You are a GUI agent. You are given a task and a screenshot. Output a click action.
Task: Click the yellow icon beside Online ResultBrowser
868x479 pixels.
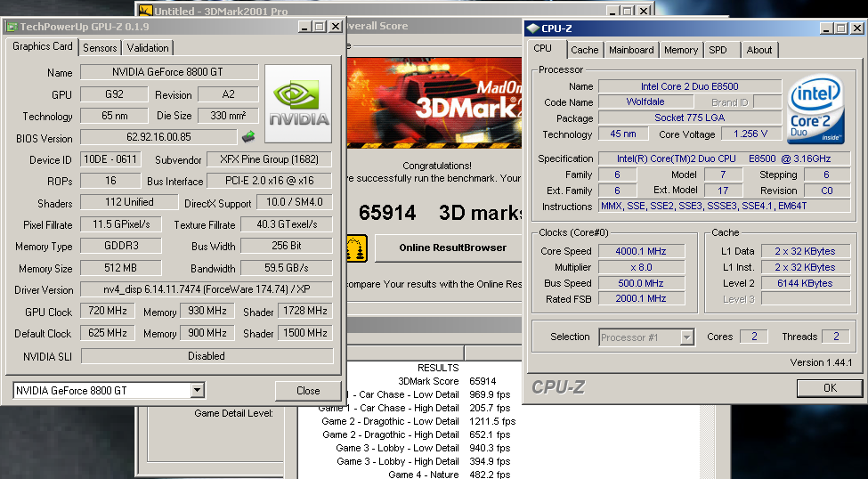point(356,248)
